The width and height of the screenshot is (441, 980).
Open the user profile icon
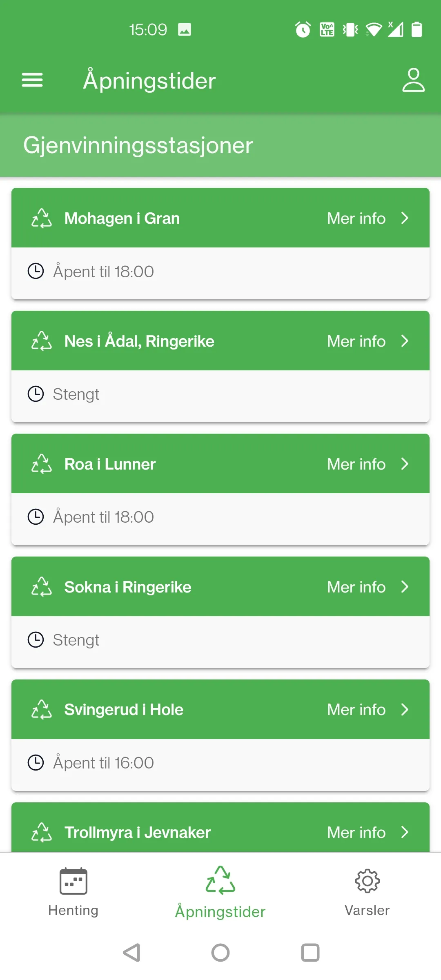click(413, 80)
